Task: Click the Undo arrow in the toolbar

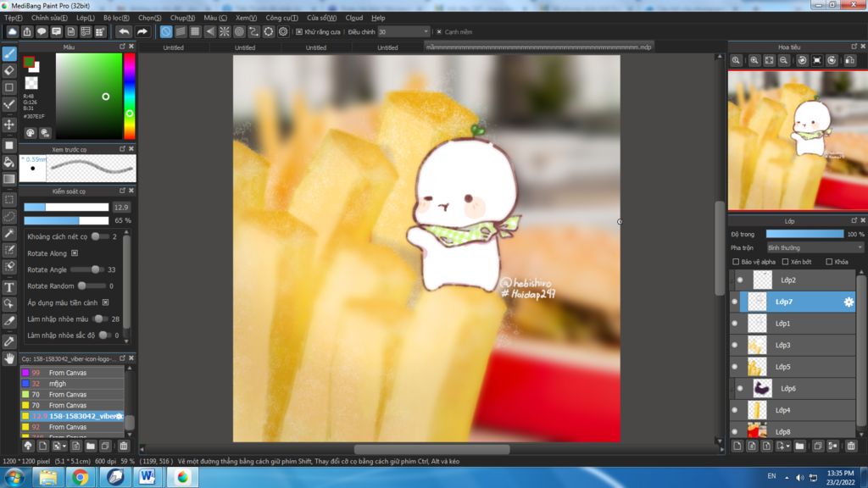Action: 124,32
